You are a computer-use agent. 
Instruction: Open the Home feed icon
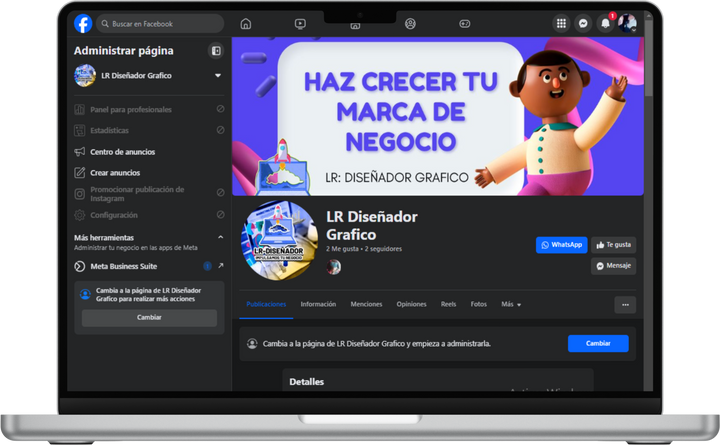click(246, 23)
